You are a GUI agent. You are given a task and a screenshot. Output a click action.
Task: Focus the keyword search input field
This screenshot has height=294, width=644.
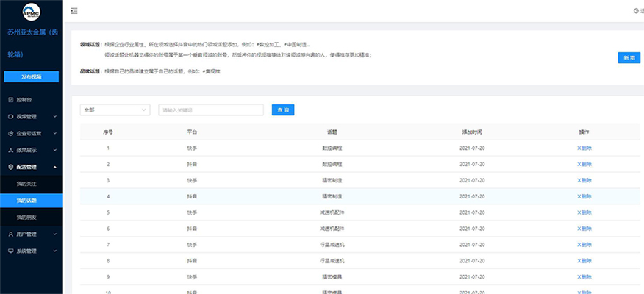[210, 110]
